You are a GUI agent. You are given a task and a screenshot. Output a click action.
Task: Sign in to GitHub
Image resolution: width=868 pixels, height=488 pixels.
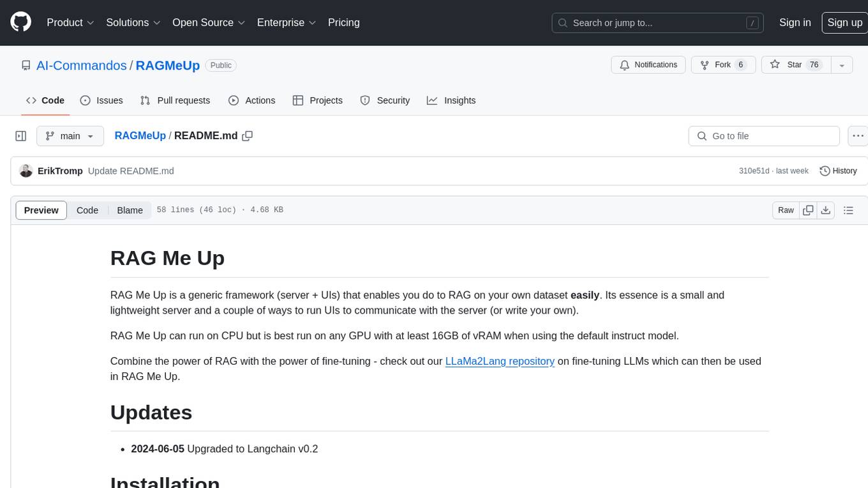(x=795, y=22)
